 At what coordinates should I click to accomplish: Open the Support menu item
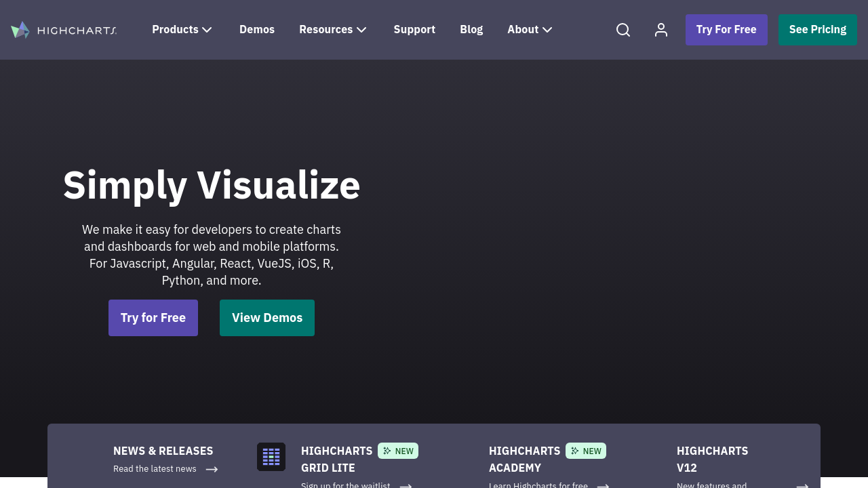point(414,30)
